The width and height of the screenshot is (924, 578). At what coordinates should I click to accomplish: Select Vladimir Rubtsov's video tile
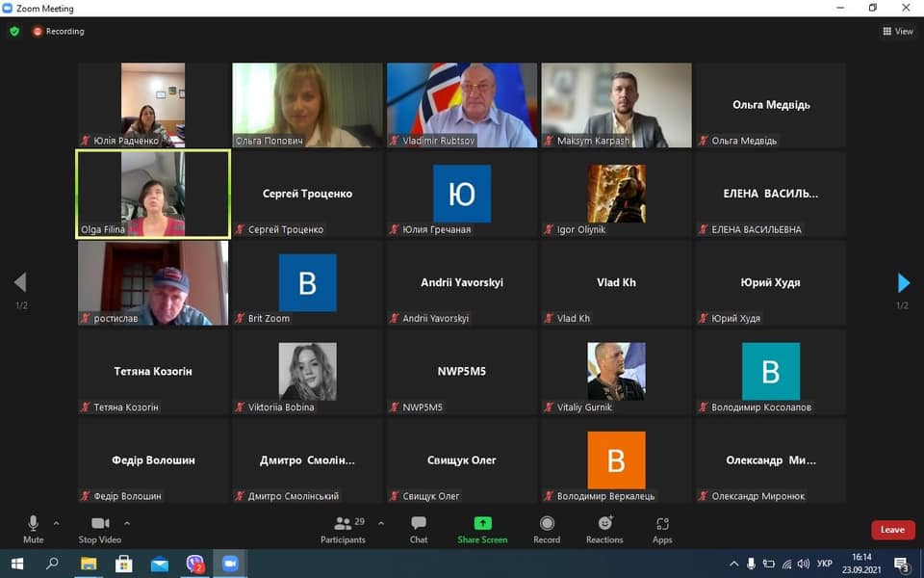pos(462,105)
